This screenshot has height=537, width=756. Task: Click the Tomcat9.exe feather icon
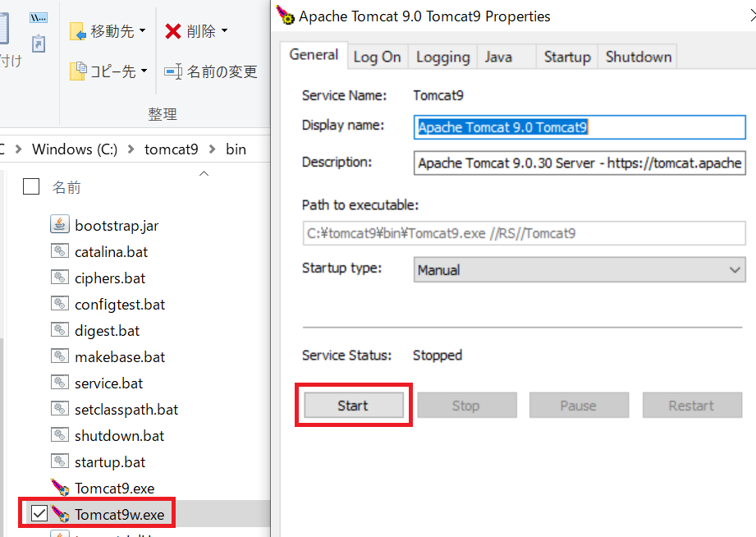[60, 487]
